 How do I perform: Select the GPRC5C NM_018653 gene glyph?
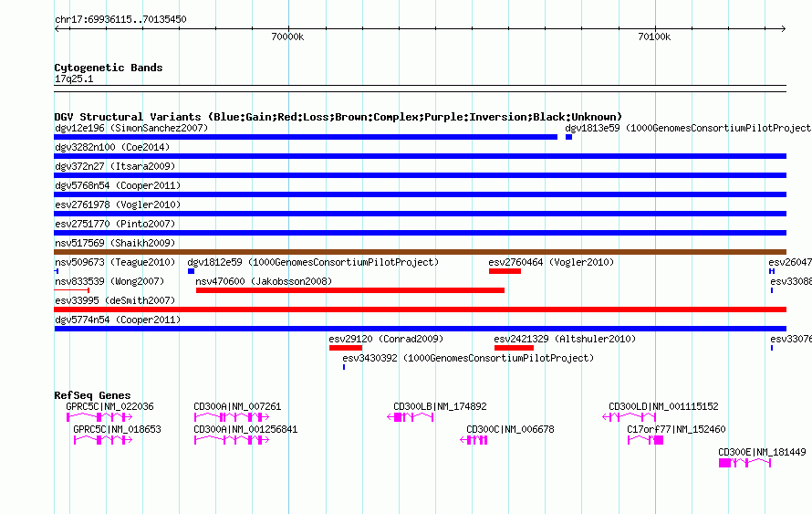(103, 440)
